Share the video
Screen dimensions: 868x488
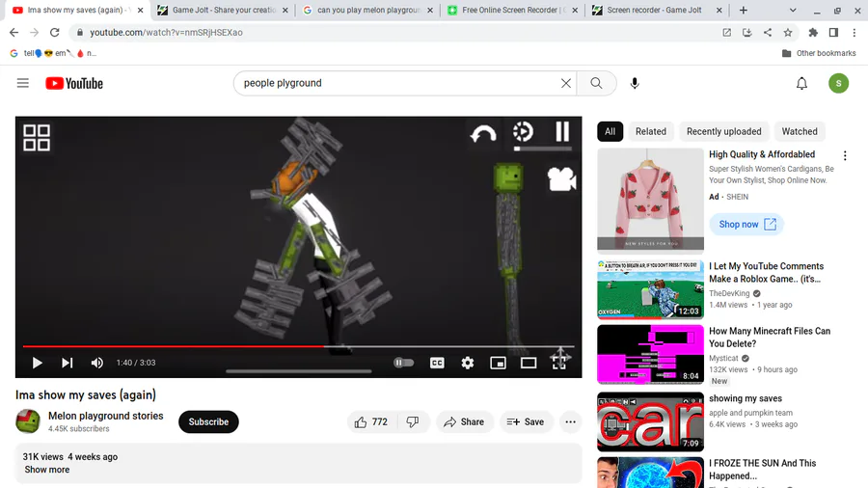[464, 421]
